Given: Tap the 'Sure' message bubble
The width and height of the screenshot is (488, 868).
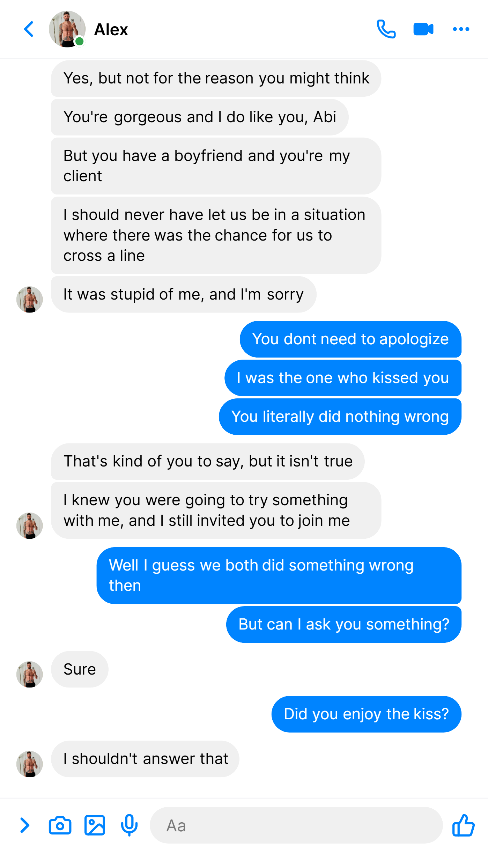Looking at the screenshot, I should click(x=80, y=669).
